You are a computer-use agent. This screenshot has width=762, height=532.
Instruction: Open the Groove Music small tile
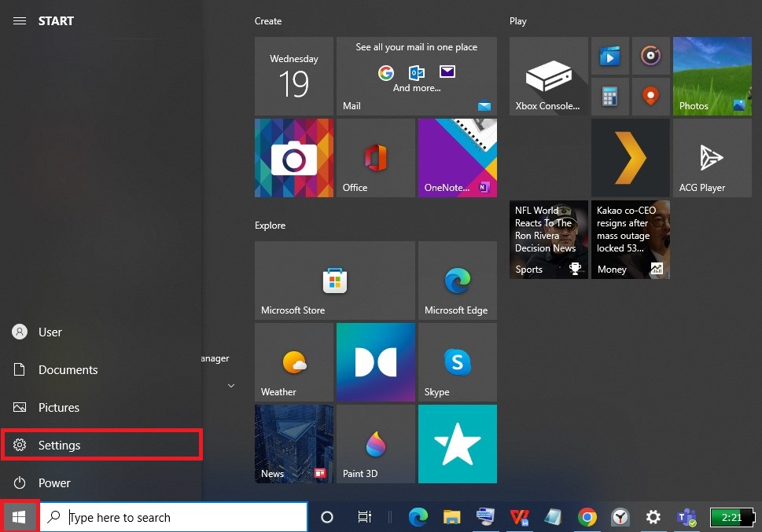tap(650, 56)
